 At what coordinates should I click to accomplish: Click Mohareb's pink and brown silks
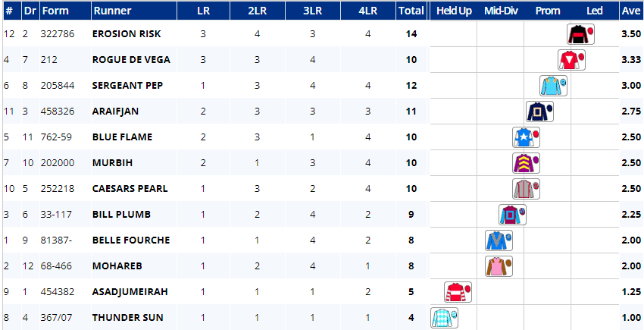[x=496, y=266]
